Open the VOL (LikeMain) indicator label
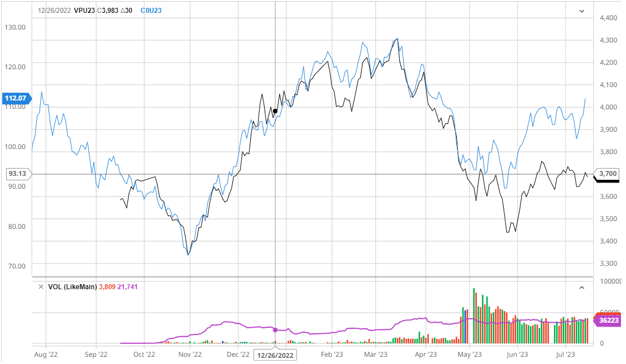 (x=72, y=287)
